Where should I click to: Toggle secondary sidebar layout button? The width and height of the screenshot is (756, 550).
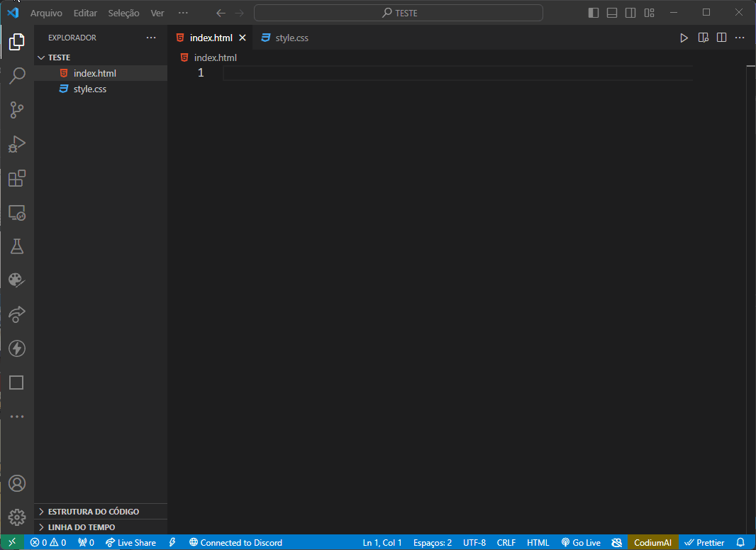coord(630,13)
